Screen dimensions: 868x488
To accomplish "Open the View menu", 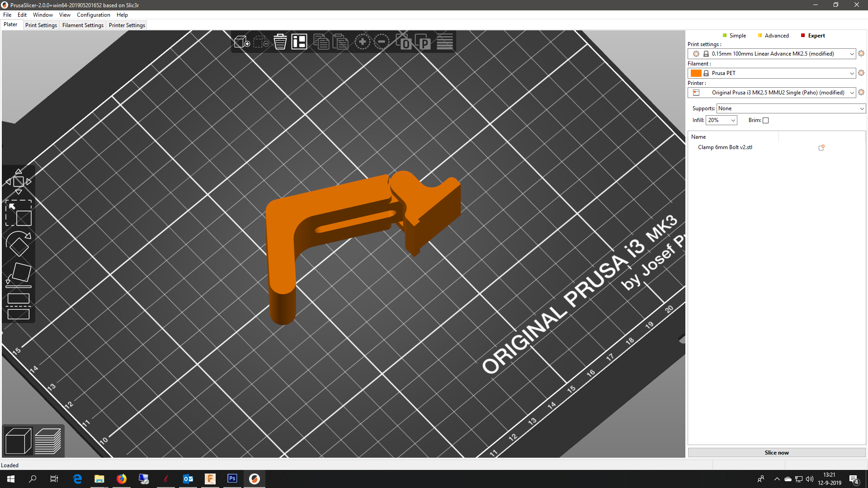I will 65,15.
